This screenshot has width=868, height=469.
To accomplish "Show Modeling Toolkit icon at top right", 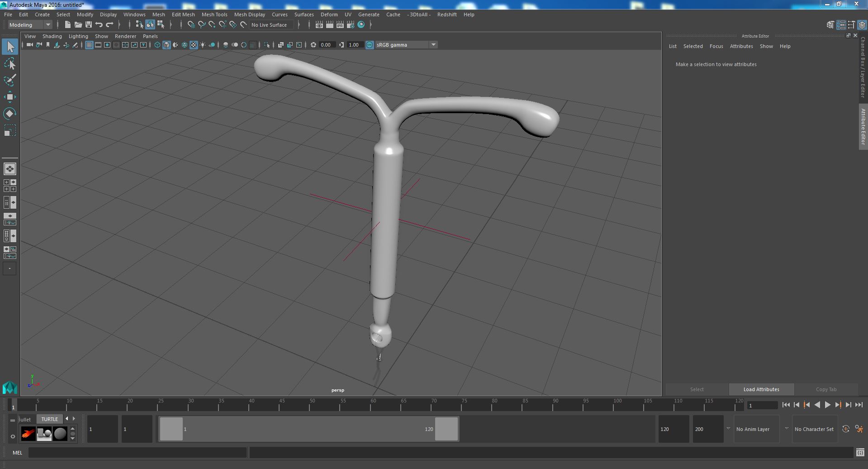I will (830, 25).
